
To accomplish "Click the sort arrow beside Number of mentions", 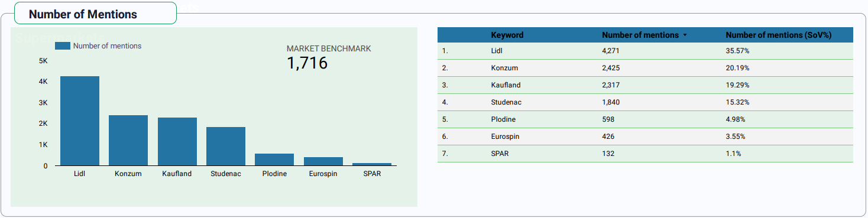I will click(685, 35).
